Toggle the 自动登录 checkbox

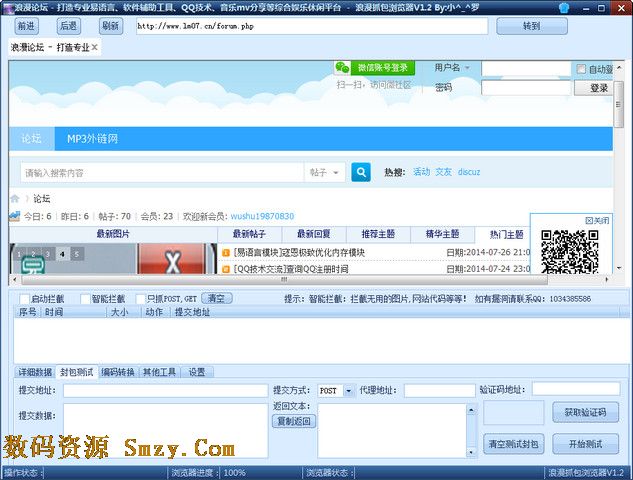pos(581,69)
